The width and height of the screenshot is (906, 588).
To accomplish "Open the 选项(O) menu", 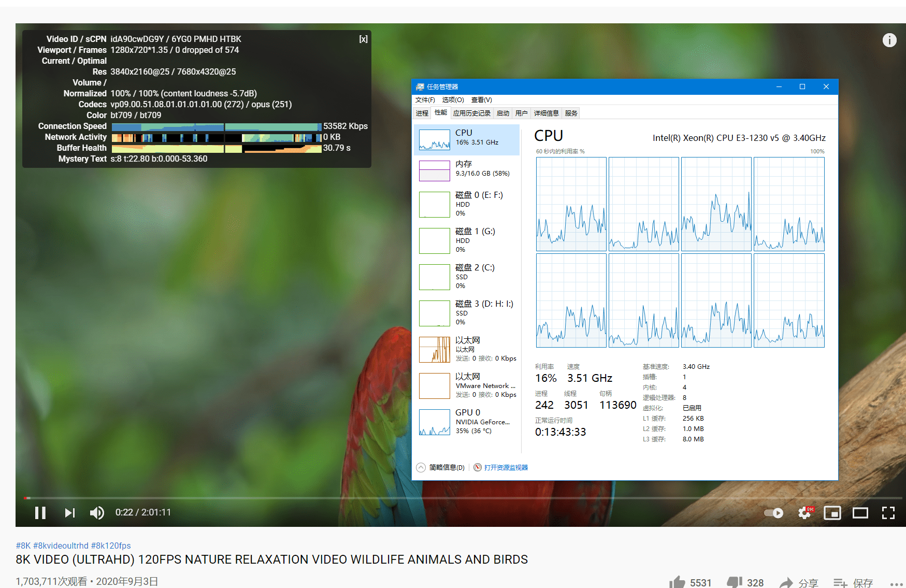I will point(452,99).
